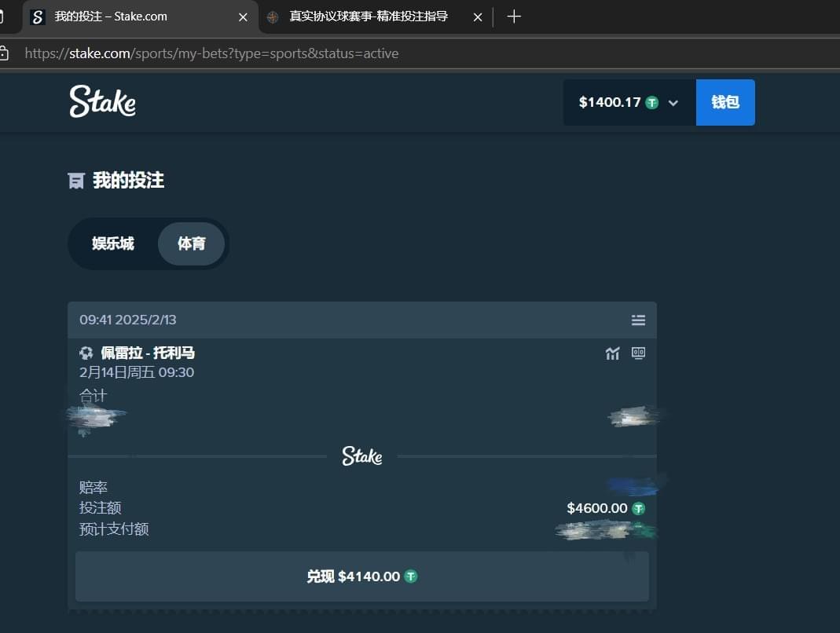Open a new browser tab

pyautogui.click(x=514, y=16)
